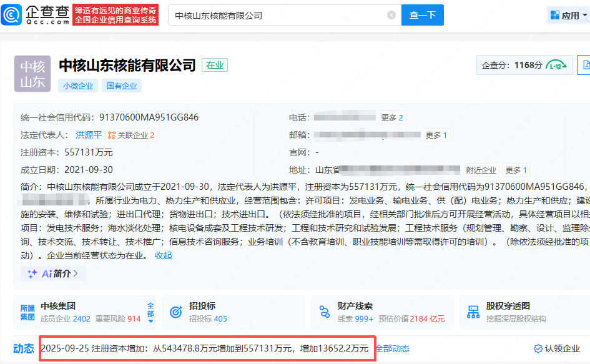Clear the search box with the X icon
This screenshot has height=364, width=590.
tap(391, 16)
